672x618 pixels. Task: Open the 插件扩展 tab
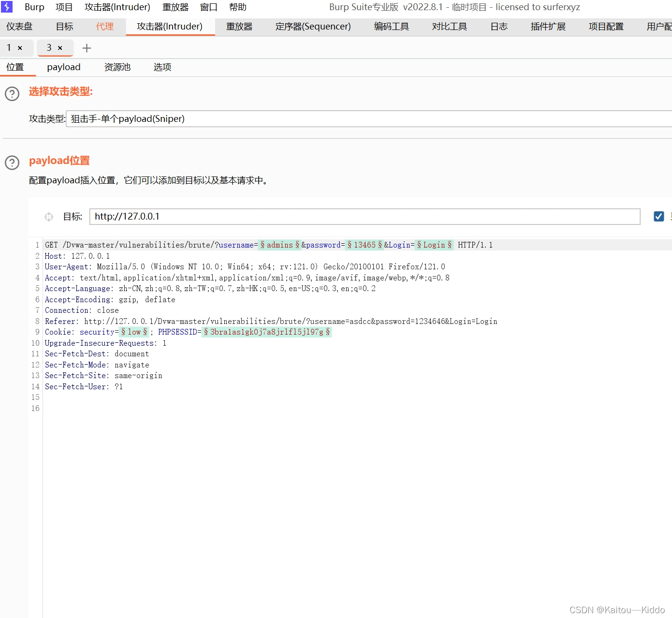548,27
